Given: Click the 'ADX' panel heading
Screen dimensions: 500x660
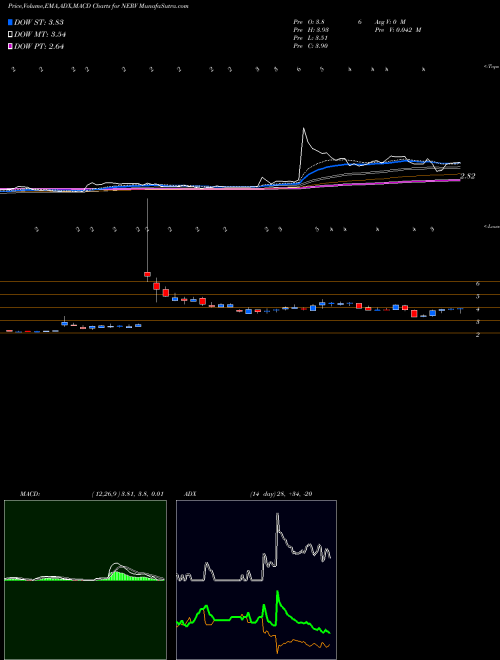Looking at the screenshot, I should point(190,494).
